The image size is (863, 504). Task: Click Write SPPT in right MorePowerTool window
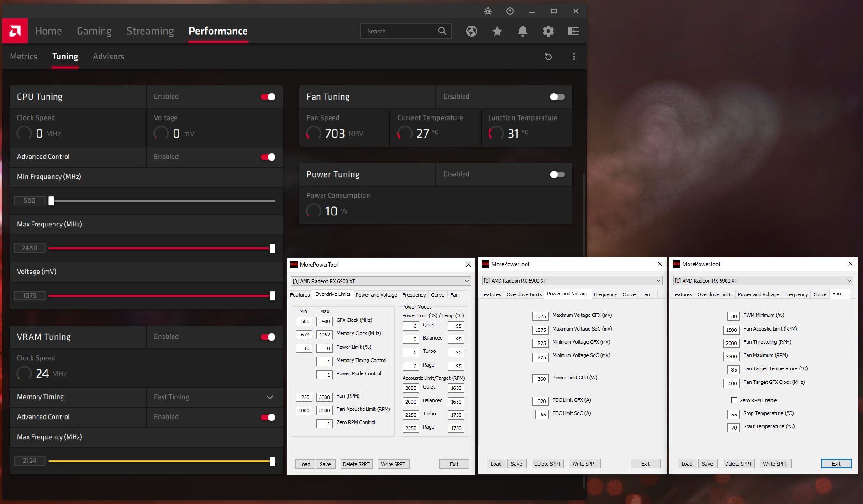click(x=775, y=464)
